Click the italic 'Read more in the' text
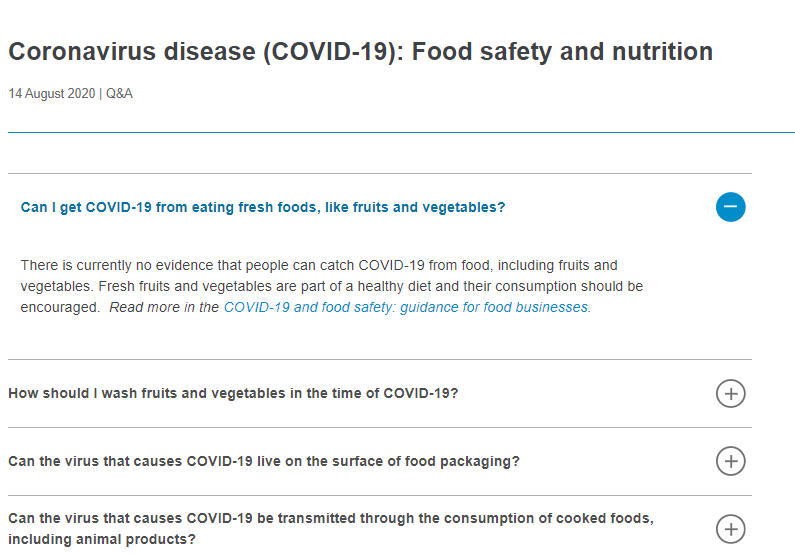The height and width of the screenshot is (554, 795). coord(163,307)
